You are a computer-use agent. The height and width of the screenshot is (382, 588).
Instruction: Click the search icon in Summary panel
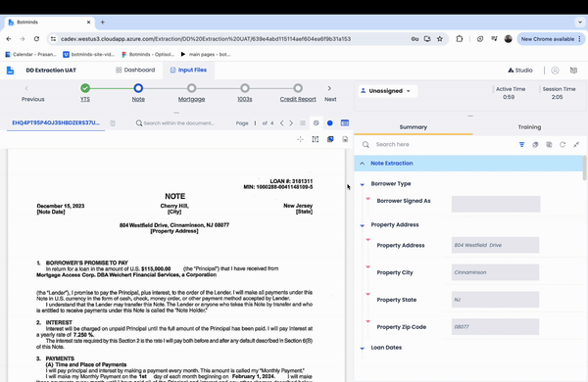366,144
